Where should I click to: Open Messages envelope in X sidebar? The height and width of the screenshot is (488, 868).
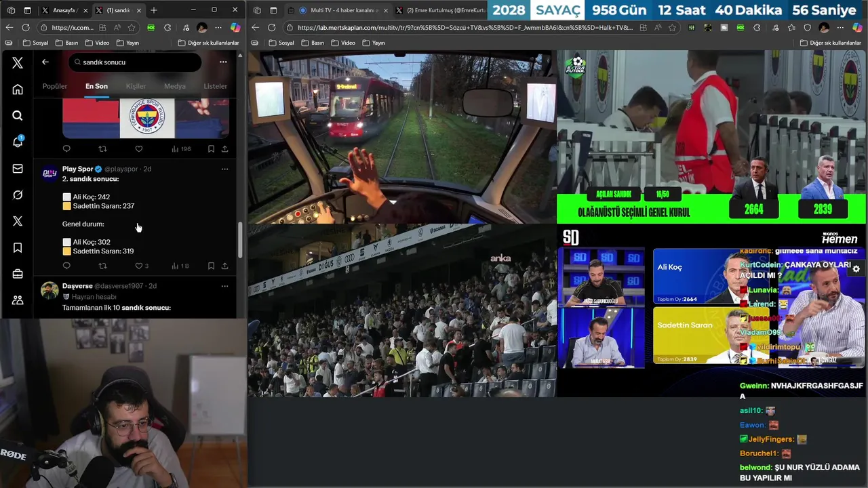(x=18, y=169)
